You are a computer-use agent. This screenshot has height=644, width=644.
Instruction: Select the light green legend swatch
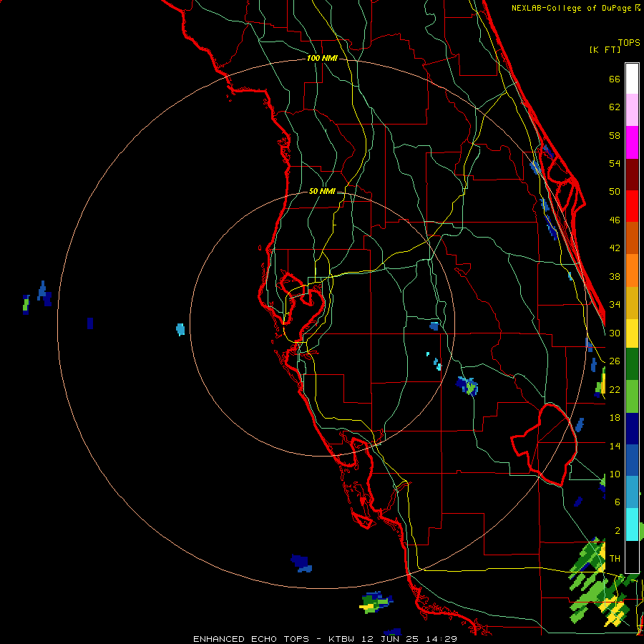click(x=632, y=396)
